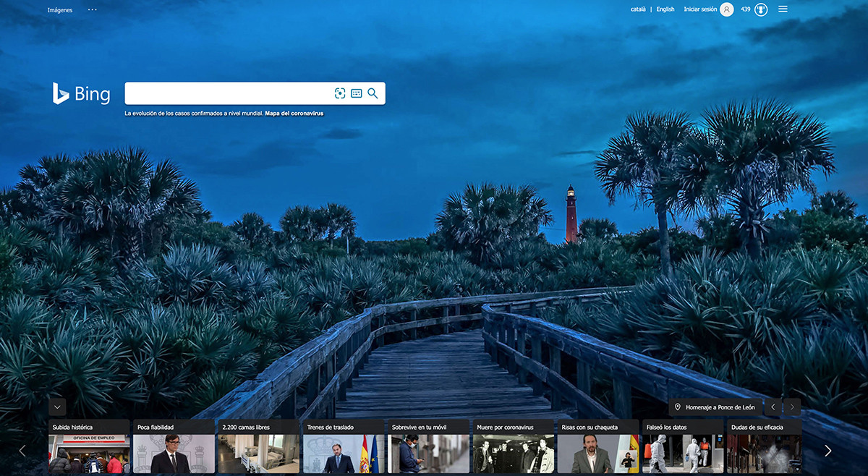Open the ellipsis more options menu

tap(92, 9)
